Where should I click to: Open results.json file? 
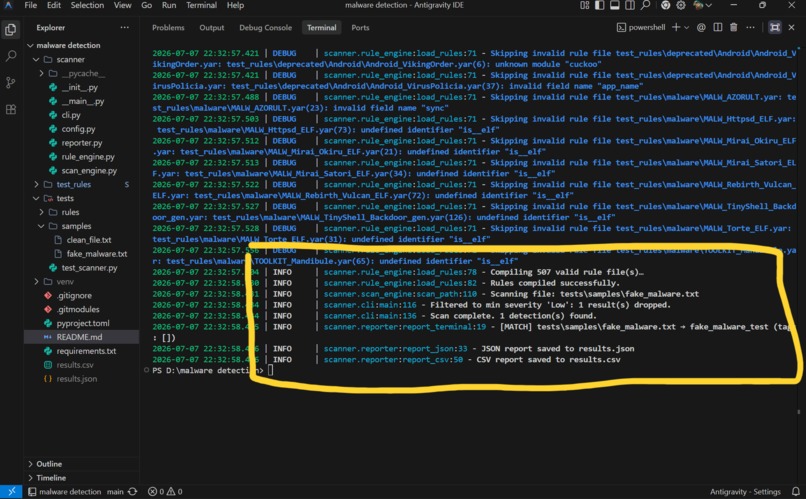pos(77,379)
